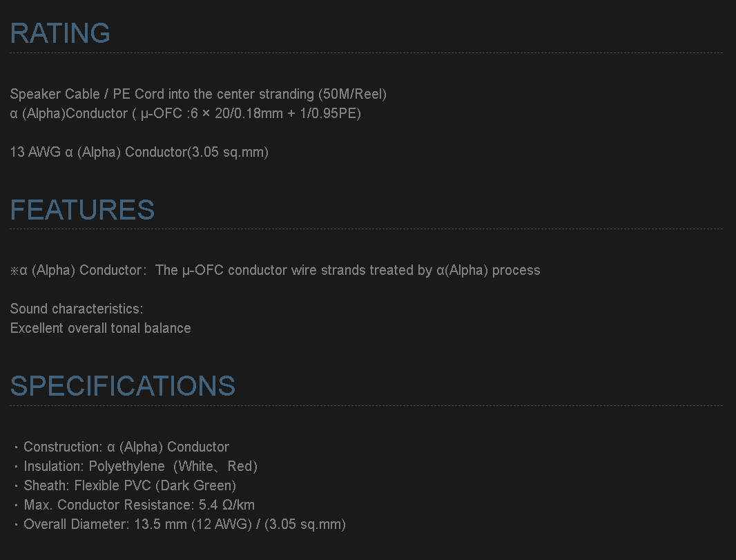Click the "Sound characteristics:" label

point(77,309)
